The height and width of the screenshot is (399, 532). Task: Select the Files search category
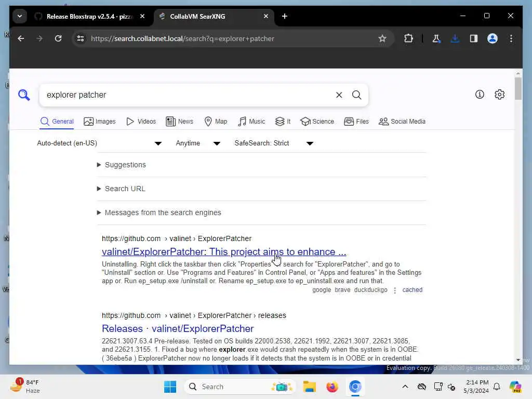click(x=356, y=122)
